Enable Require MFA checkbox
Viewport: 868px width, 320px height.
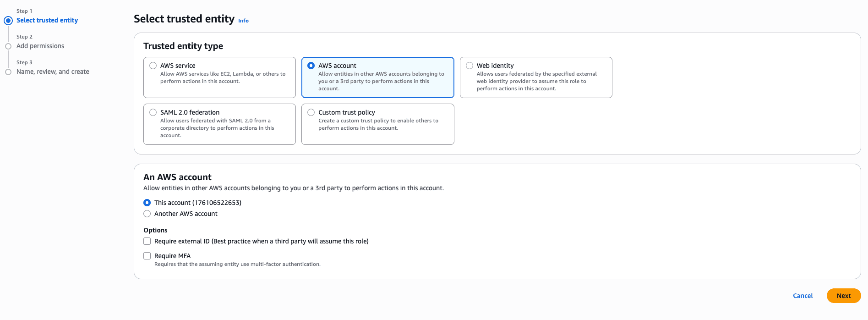click(147, 256)
